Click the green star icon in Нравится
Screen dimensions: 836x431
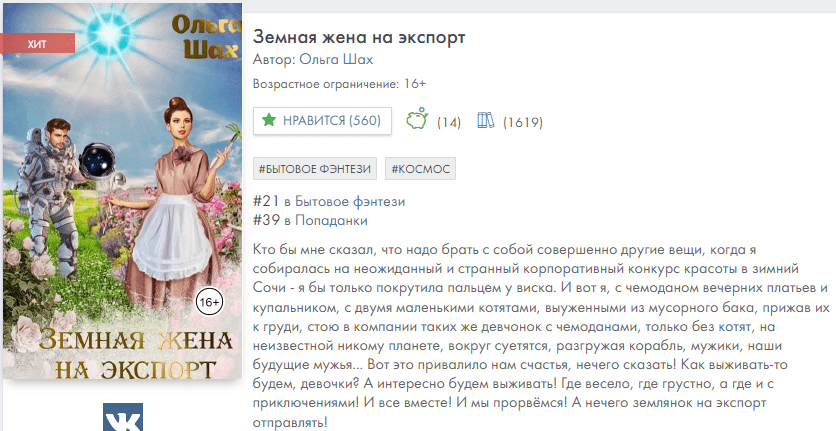(269, 120)
